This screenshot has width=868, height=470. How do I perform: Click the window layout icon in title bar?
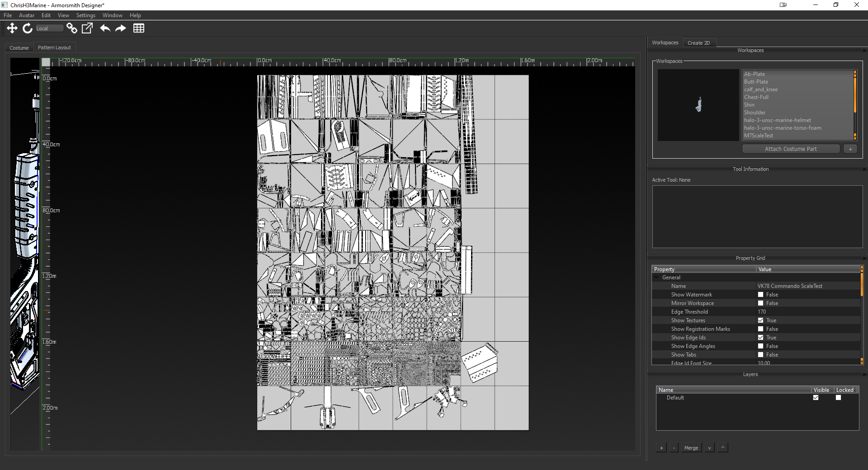(783, 5)
